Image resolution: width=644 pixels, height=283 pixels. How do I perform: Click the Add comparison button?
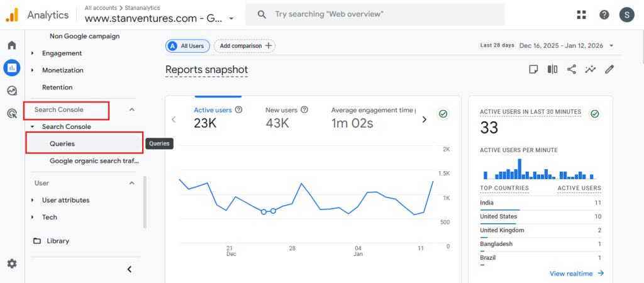245,46
